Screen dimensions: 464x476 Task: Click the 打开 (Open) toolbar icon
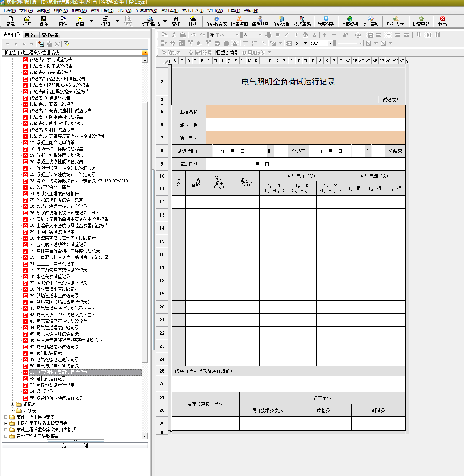tap(27, 21)
